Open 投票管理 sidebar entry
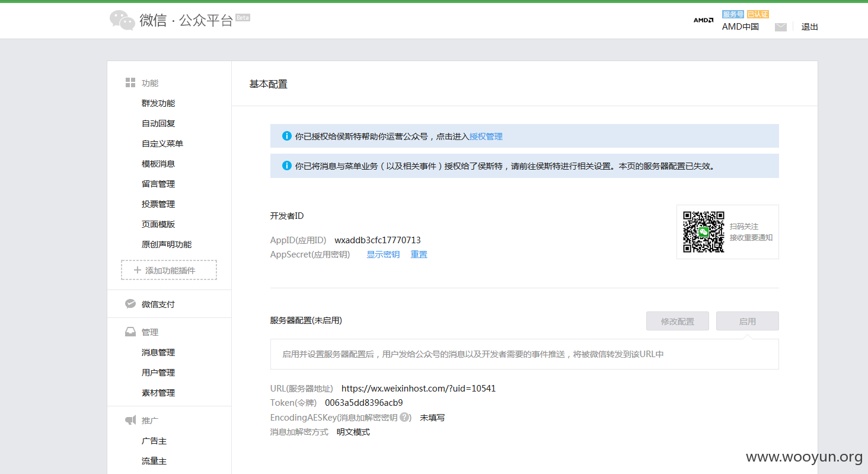The width and height of the screenshot is (868, 474). 158,204
